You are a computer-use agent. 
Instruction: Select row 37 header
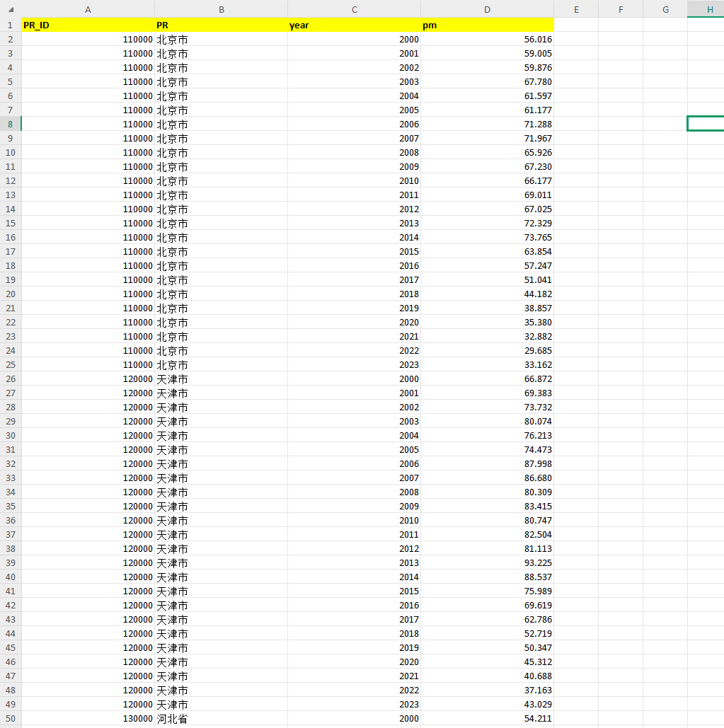point(10,534)
